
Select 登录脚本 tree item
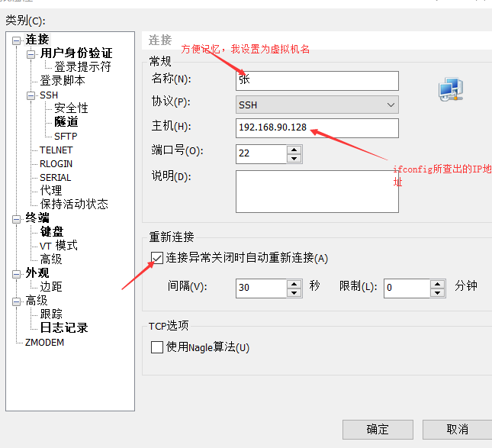[x=63, y=81]
